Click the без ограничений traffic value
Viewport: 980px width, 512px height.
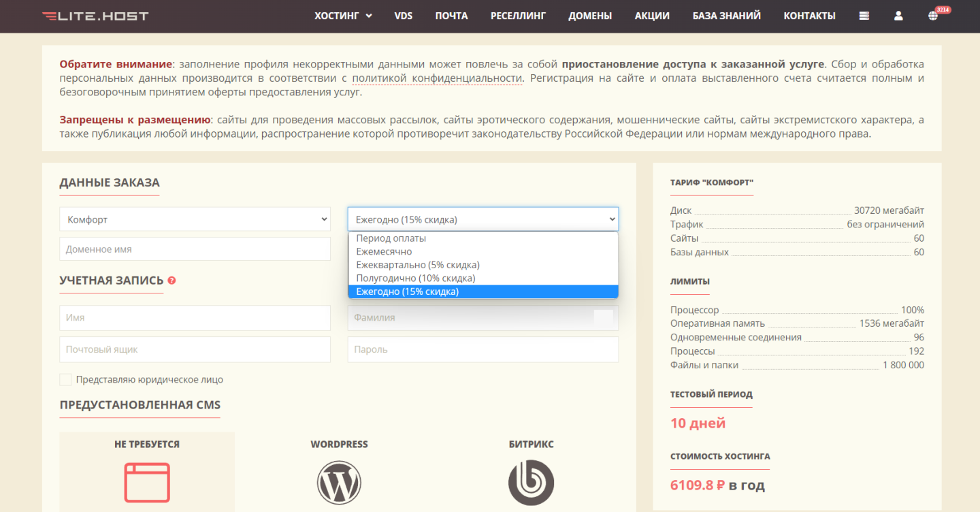885,224
